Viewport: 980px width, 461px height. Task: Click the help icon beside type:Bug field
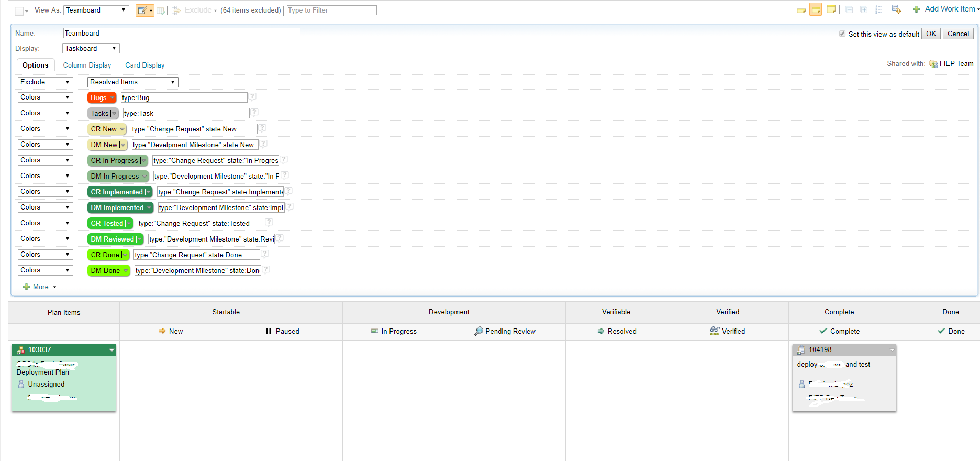tap(252, 97)
